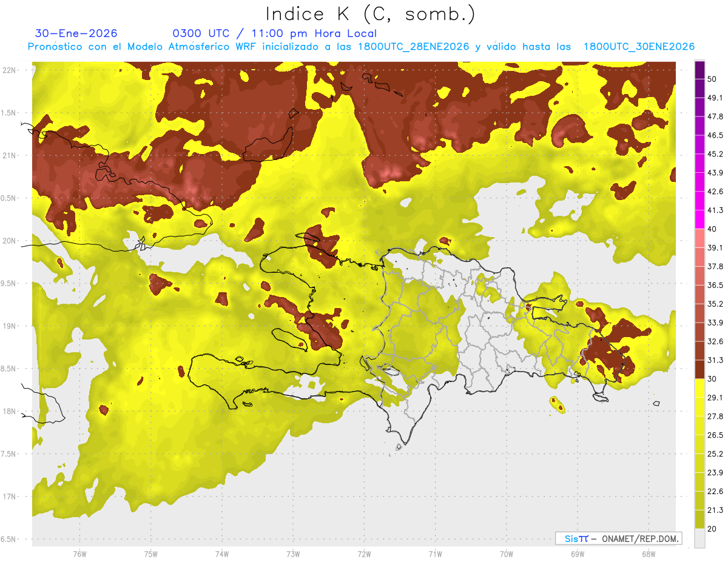This screenshot has height=562, width=728.
Task: Click the '68W' longitude axis label
Action: pos(648,554)
